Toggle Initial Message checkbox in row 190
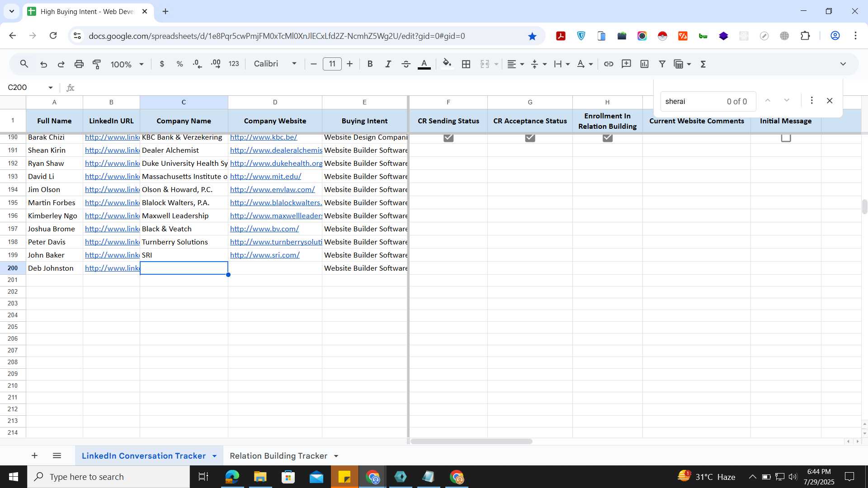The width and height of the screenshot is (868, 488). [786, 138]
